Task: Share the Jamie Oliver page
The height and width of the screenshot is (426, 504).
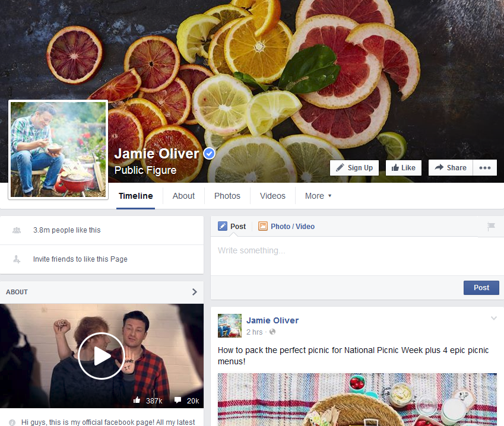Action: (451, 168)
